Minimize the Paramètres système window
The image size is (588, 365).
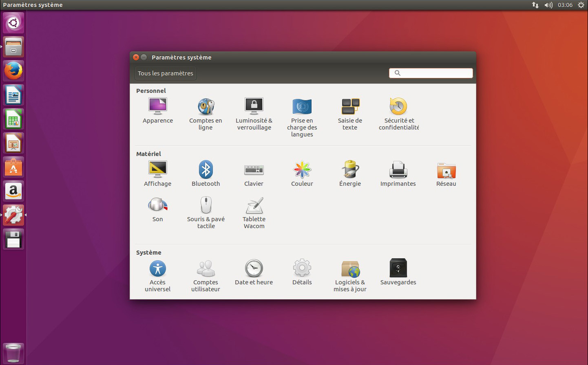(x=144, y=57)
